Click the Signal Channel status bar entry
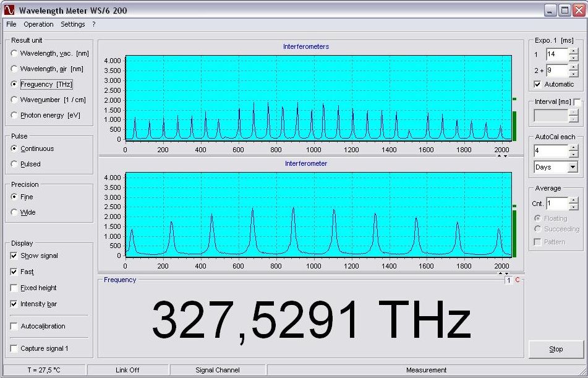 pyautogui.click(x=218, y=370)
